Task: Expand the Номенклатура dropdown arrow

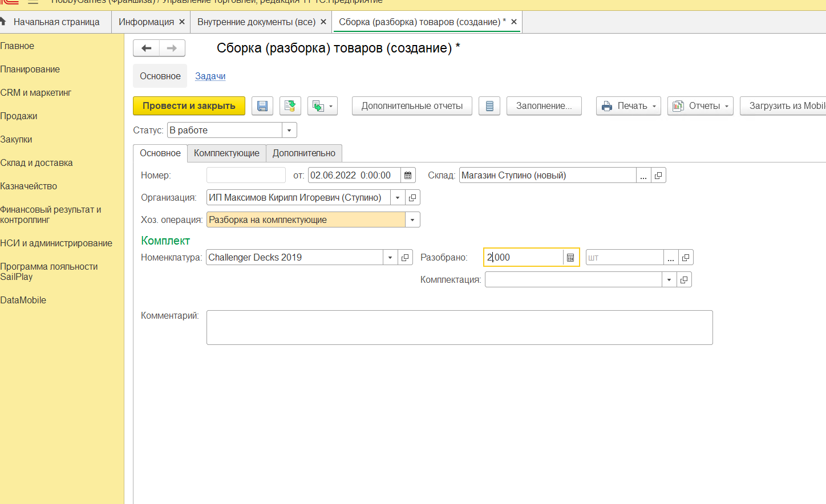Action: coord(390,258)
